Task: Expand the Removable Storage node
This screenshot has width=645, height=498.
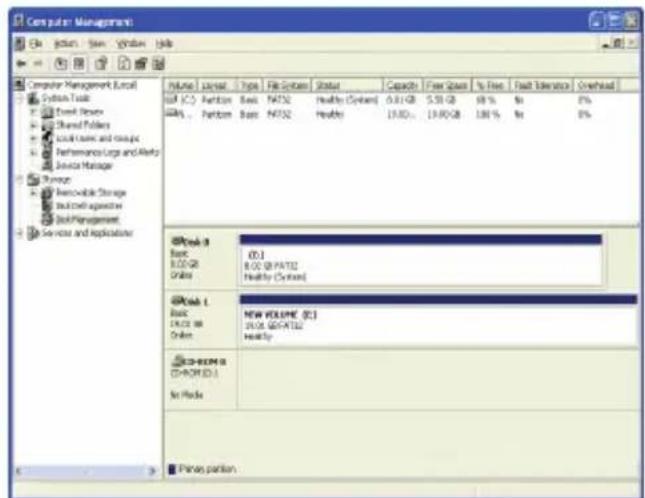Action: (34, 192)
